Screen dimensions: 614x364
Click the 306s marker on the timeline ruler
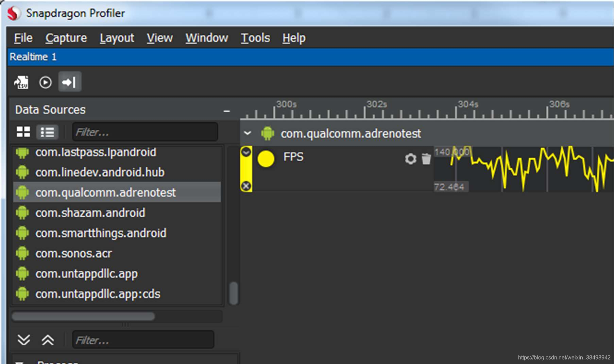pyautogui.click(x=560, y=104)
